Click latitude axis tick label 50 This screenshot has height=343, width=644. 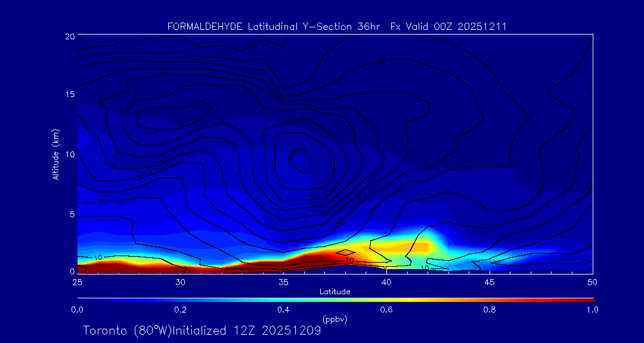point(592,282)
